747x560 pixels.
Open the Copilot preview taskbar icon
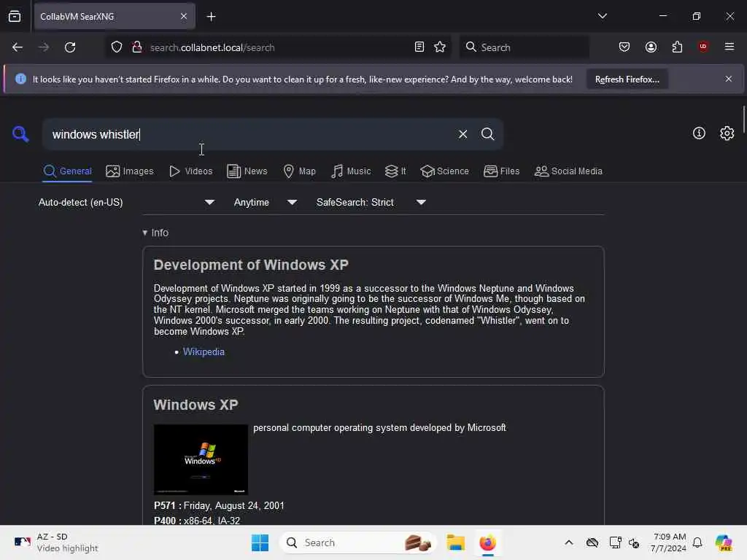point(723,542)
